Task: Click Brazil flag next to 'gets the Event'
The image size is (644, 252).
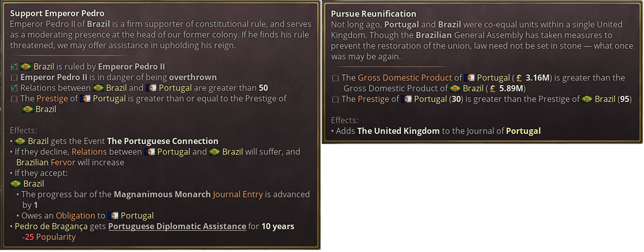Action: [20, 141]
